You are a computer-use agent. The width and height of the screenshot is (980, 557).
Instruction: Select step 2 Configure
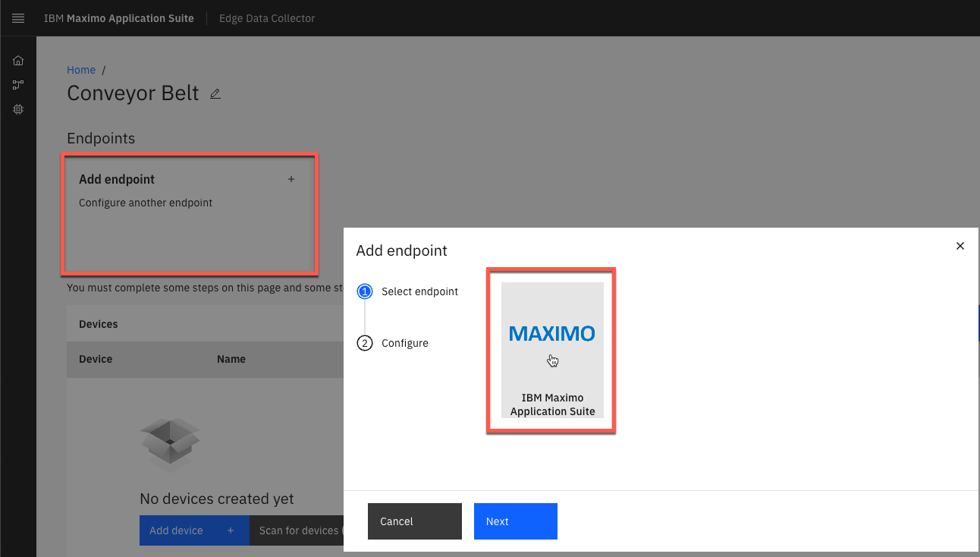[393, 343]
